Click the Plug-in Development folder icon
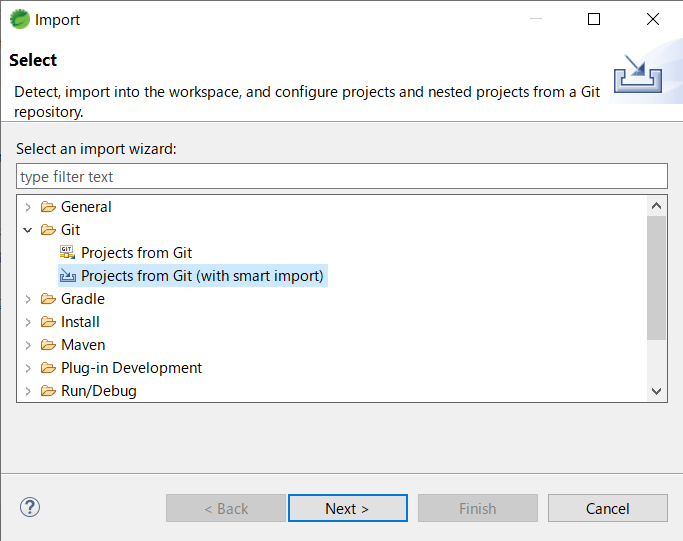 (x=48, y=368)
